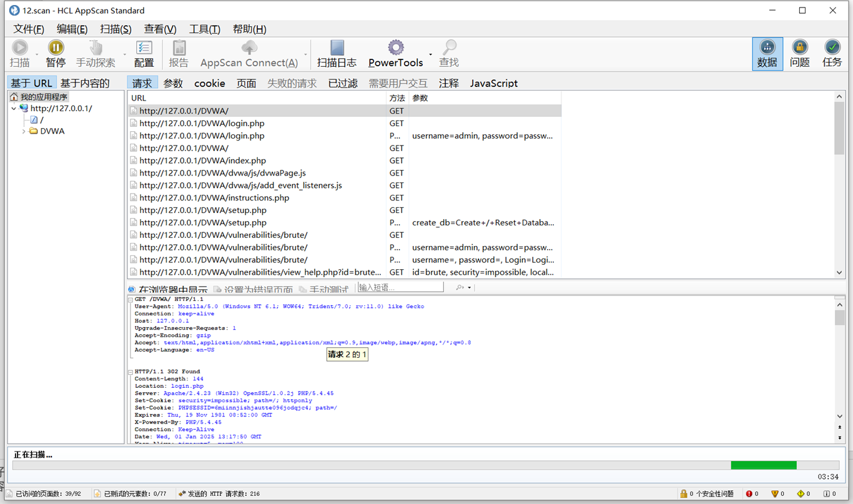Click the red high severity count icon
The image size is (853, 504).
click(x=749, y=493)
